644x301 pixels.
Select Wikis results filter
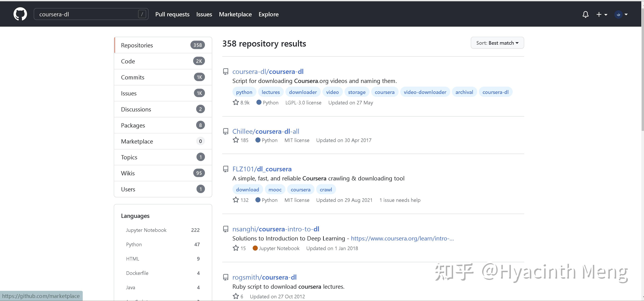point(163,173)
